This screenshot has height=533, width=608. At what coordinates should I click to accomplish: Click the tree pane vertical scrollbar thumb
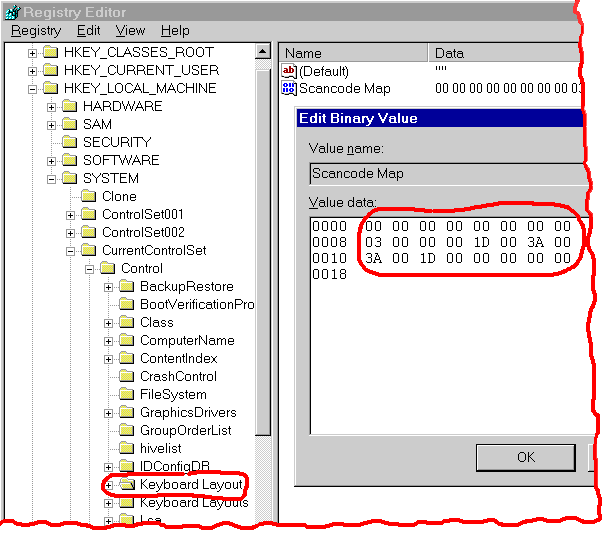pyautogui.click(x=263, y=252)
